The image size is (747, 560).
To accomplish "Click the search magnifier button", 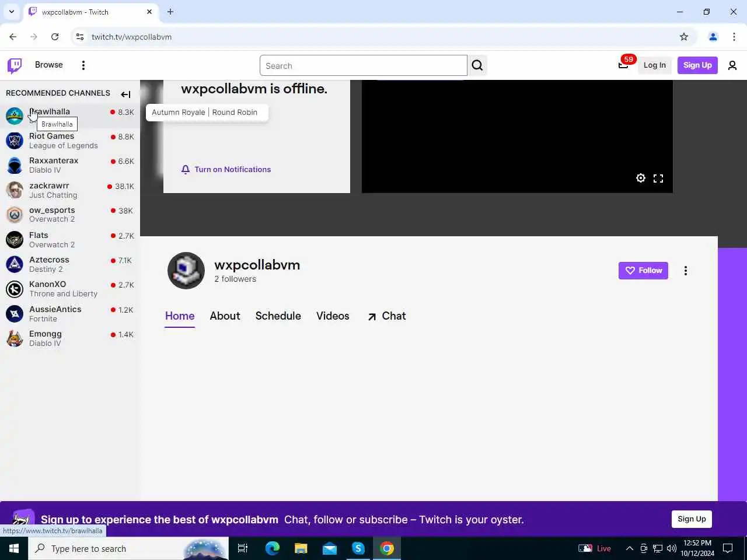I will coord(477,65).
